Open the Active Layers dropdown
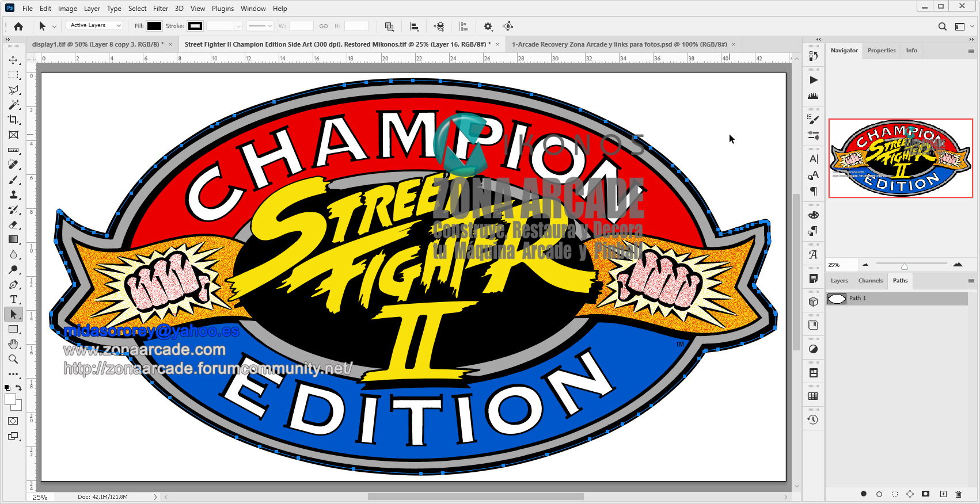Viewport: 980px width, 504px height. click(94, 25)
